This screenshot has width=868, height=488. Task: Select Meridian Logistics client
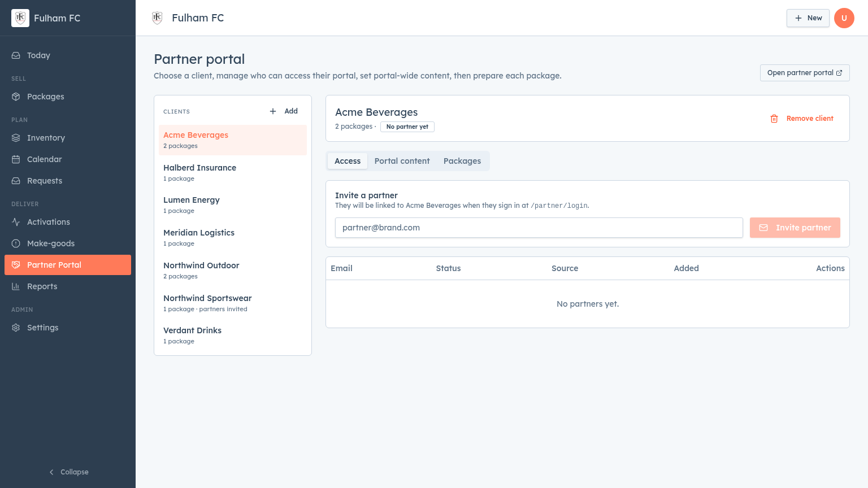tap(233, 238)
